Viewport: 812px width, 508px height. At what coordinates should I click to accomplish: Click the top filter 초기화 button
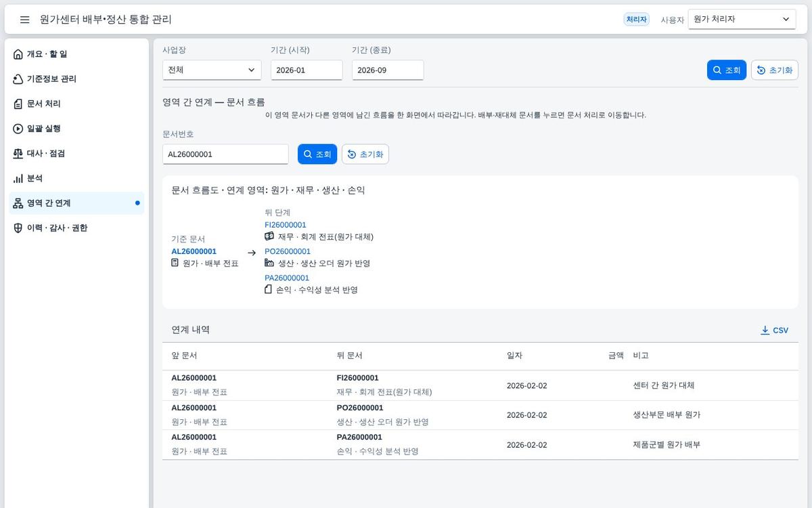(x=775, y=70)
